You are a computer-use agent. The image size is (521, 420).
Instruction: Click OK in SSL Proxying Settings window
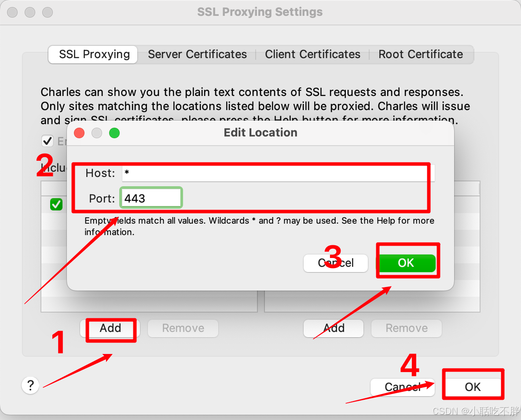473,387
